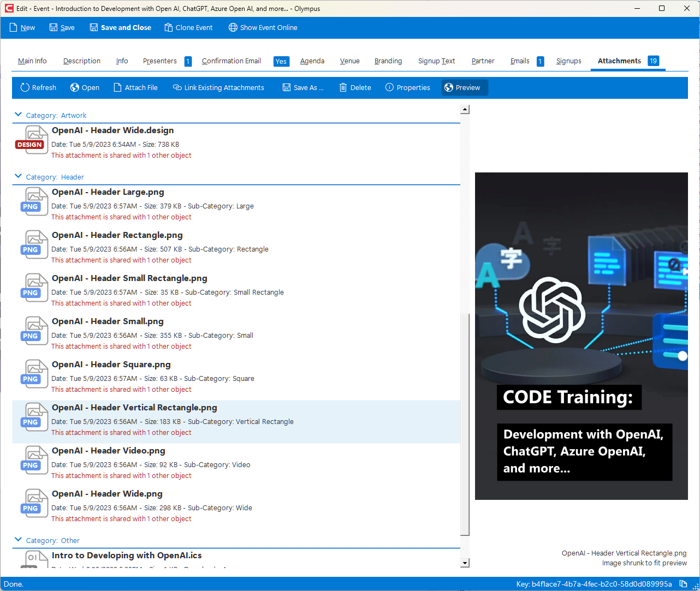The width and height of the screenshot is (700, 591).
Task: Select OpenAI - Header Small.png title
Action: (108, 321)
